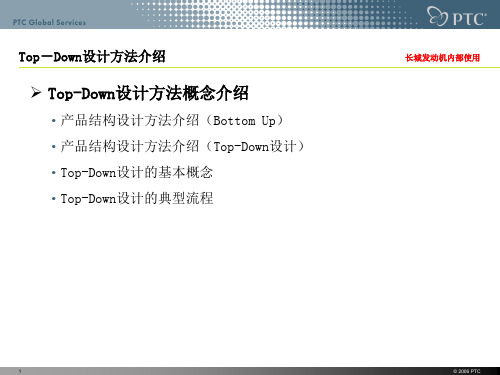Image resolution: width=500 pixels, height=375 pixels.
Task: Click the bullet dot before （Top-Down设计） line
Action: 53,147
